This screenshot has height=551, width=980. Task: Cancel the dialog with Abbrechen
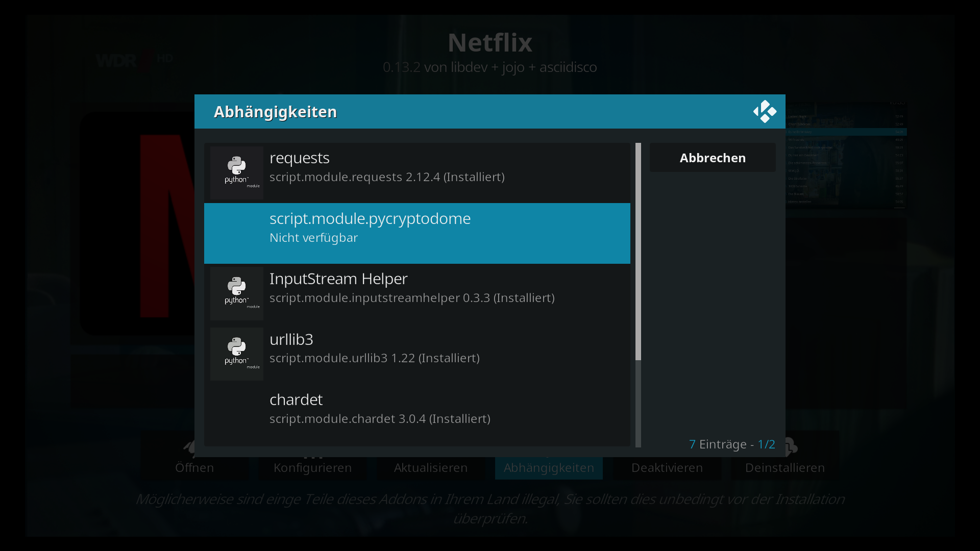[713, 158]
